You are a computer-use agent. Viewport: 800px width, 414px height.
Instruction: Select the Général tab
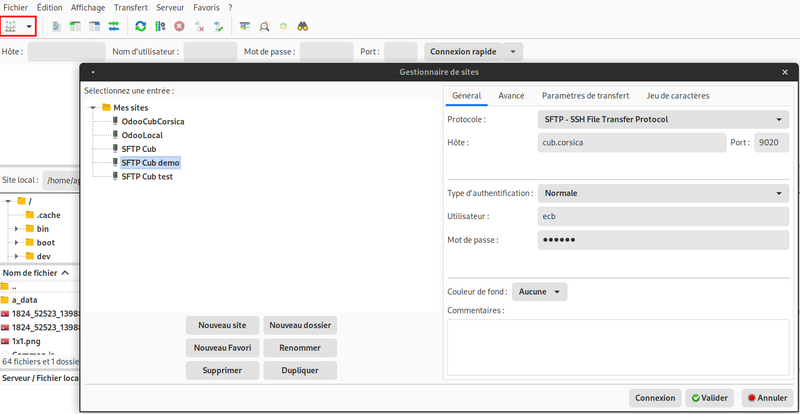466,95
